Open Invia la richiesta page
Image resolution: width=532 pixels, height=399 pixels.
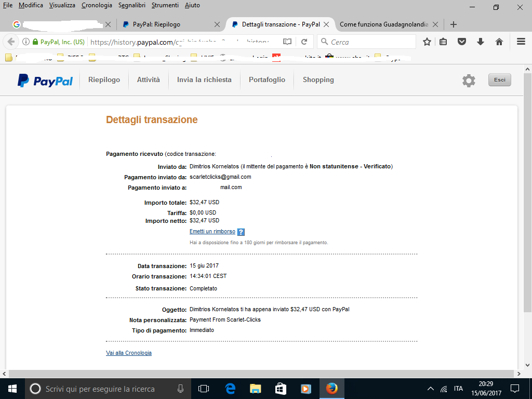pyautogui.click(x=204, y=79)
